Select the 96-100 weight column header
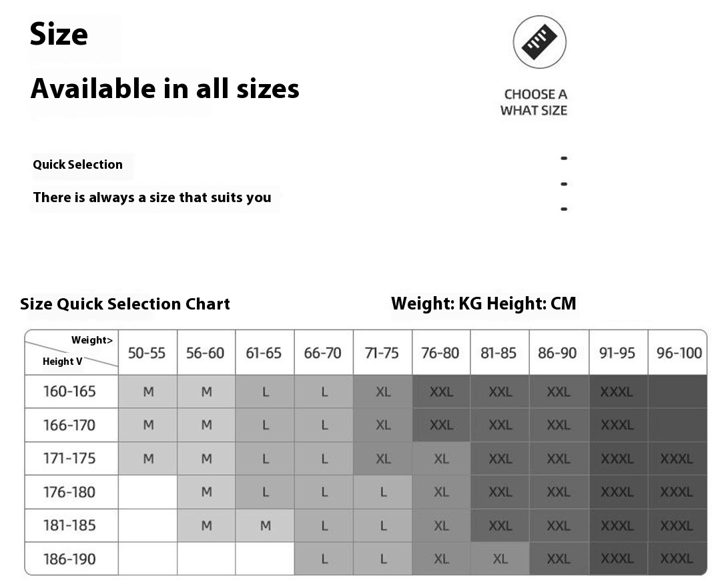The image size is (728, 587). [x=678, y=353]
